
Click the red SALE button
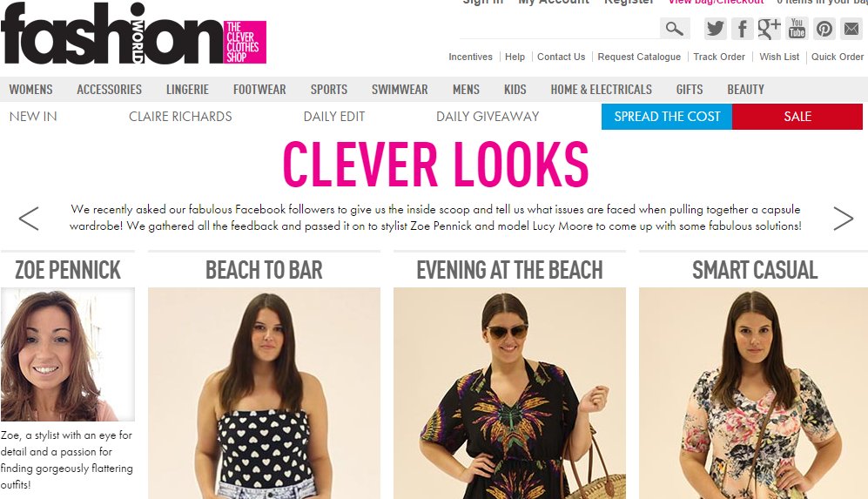797,117
